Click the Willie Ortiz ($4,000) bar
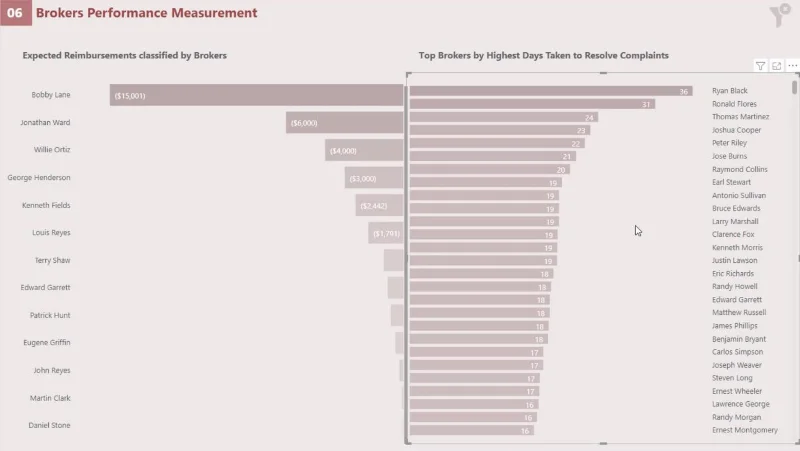 click(x=364, y=150)
